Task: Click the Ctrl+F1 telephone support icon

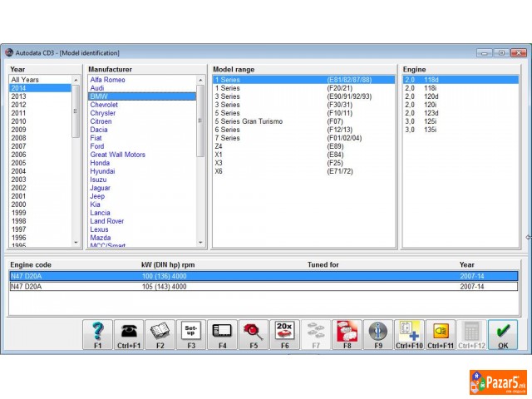Action: (x=129, y=335)
